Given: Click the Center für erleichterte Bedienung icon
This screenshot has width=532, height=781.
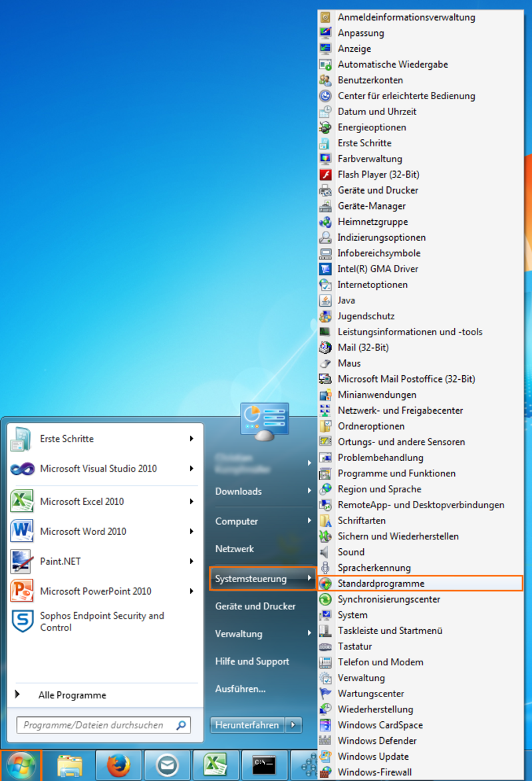Looking at the screenshot, I should pyautogui.click(x=325, y=96).
